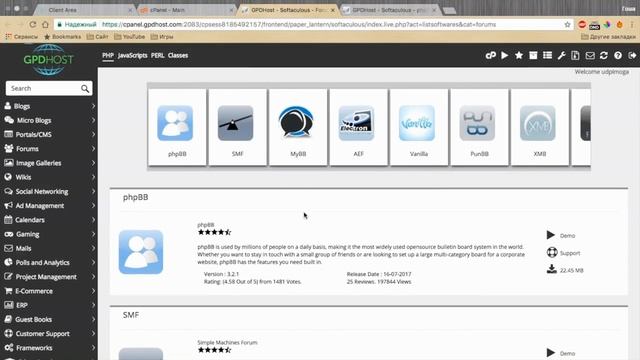Select the Vanilla card in the carousel

click(419, 127)
